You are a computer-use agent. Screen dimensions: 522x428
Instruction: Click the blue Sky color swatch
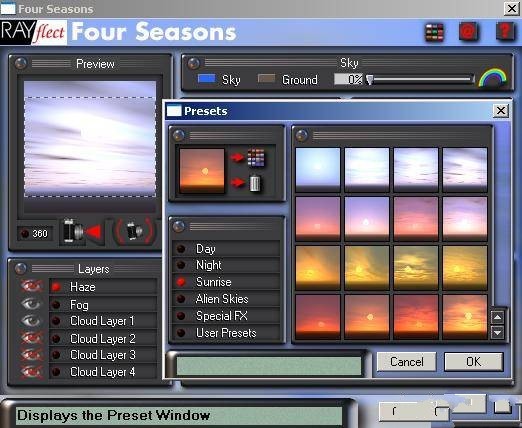tap(206, 78)
